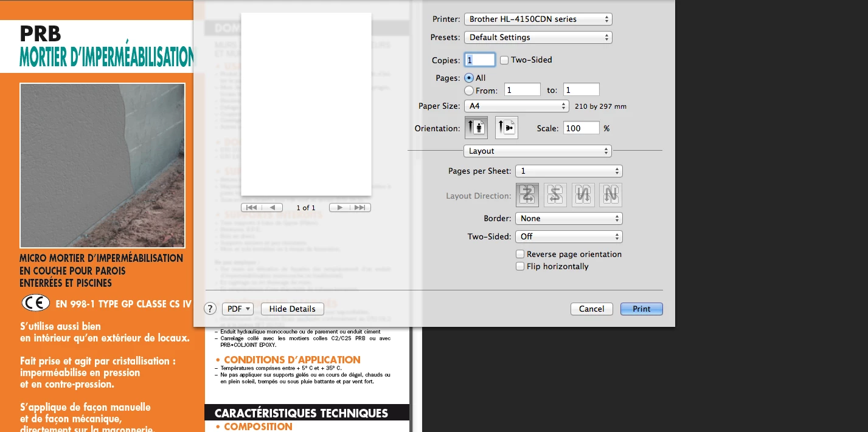Enable Reverse page orientation
Viewport: 868px width, 432px height.
pos(520,254)
